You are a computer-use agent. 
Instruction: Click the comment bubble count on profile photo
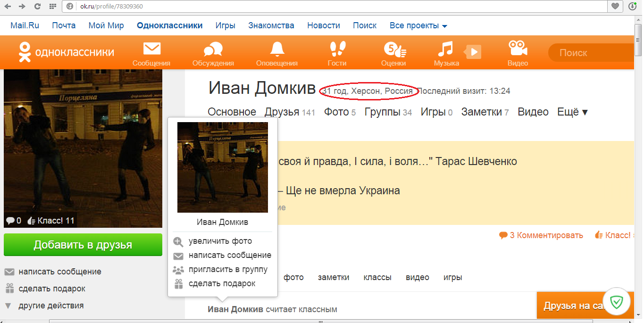click(14, 220)
